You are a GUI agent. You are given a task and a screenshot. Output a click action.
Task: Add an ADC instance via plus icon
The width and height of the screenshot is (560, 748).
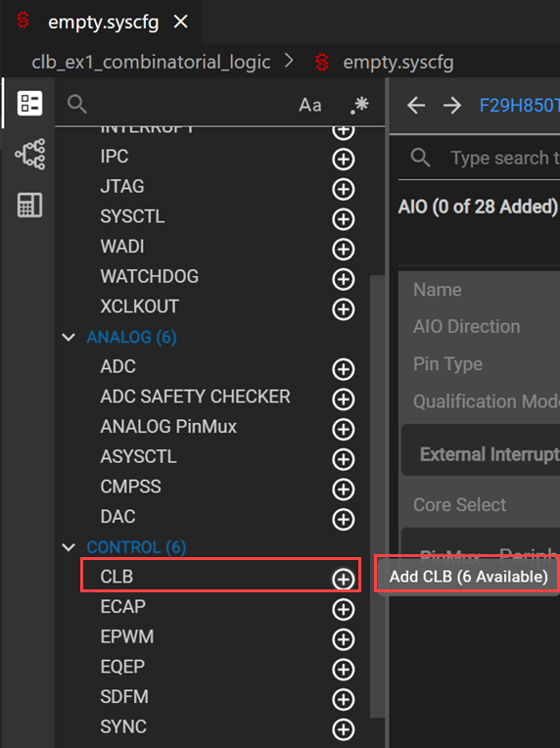343,370
